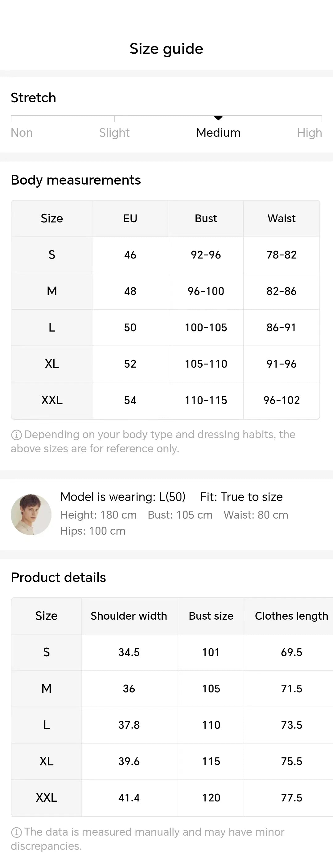Click the EU column header
The width and height of the screenshot is (333, 868).
point(130,218)
